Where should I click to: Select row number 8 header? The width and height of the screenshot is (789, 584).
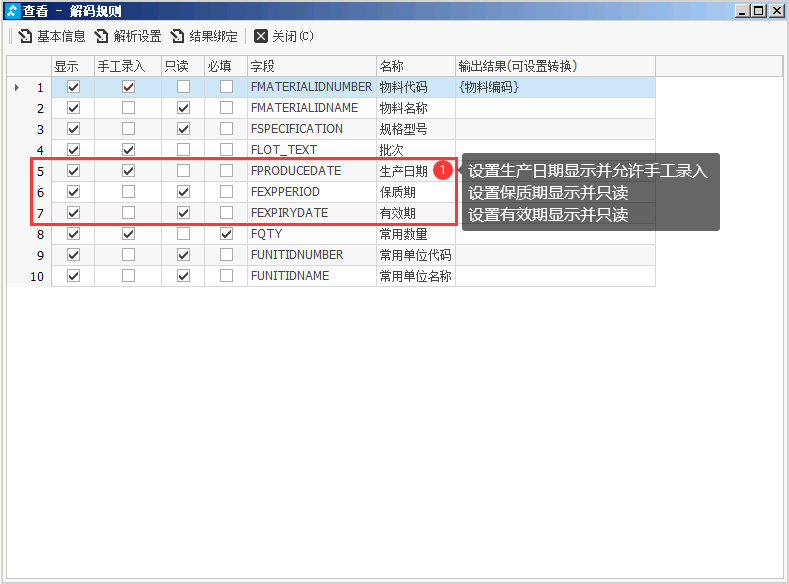pos(29,234)
